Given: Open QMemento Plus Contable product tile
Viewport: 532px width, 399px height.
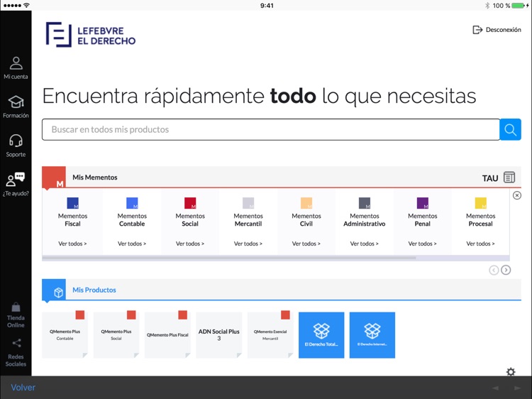Looking at the screenshot, I should point(65,335).
